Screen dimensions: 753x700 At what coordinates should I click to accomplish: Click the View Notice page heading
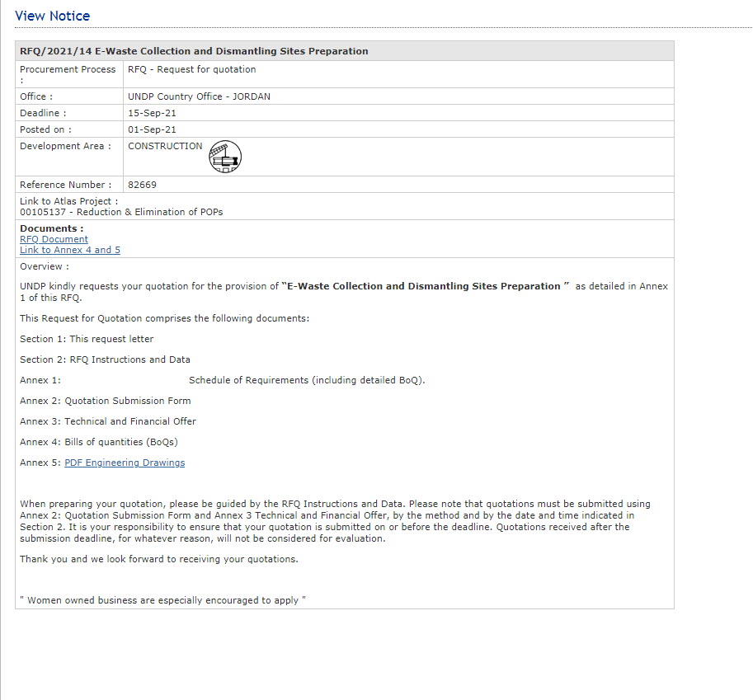[x=53, y=16]
